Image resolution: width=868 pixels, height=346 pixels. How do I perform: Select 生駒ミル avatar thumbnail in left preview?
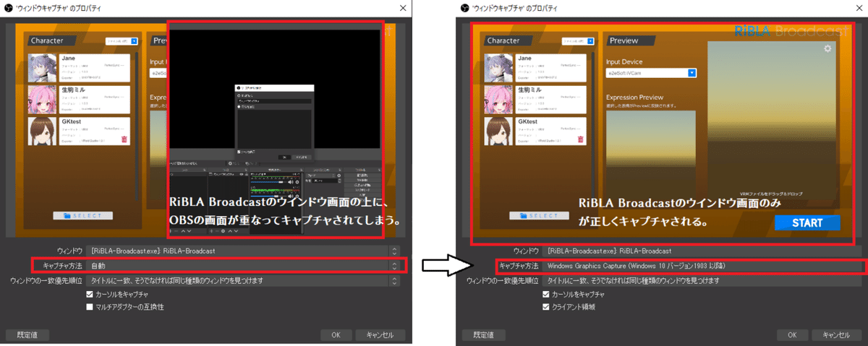tap(43, 99)
